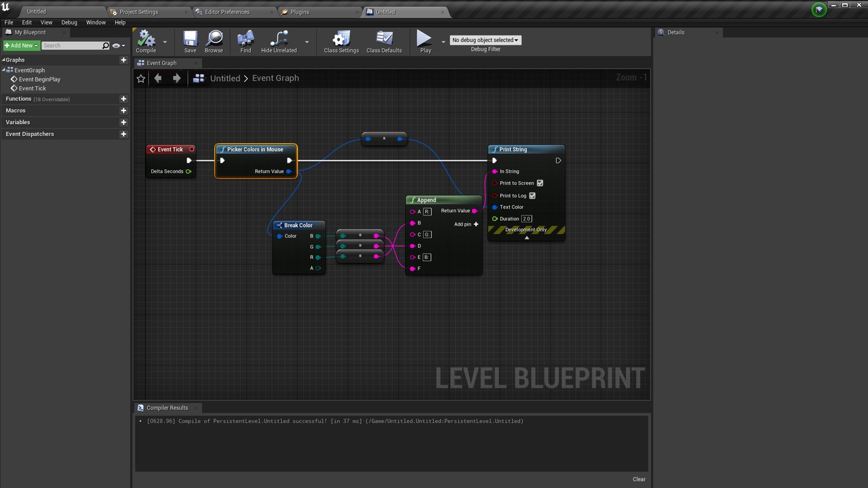Click the Unreal source control status icon
The image size is (868, 488).
point(819,9)
